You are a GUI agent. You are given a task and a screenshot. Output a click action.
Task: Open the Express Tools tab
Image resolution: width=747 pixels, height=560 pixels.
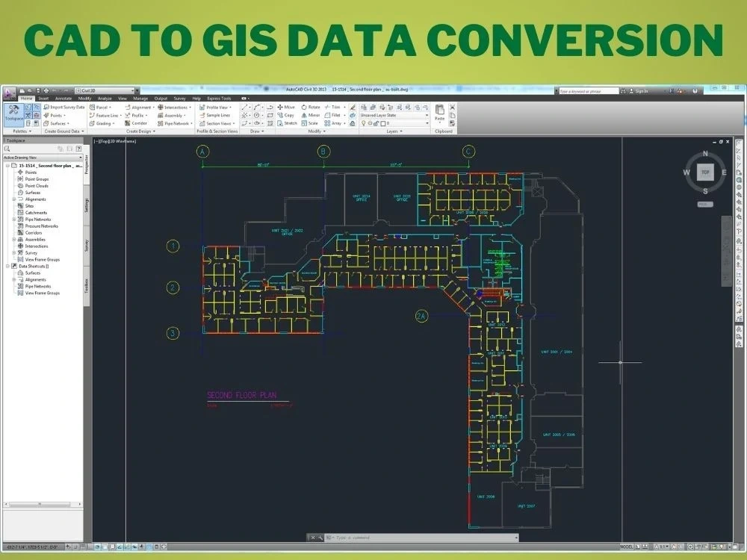tap(218, 99)
